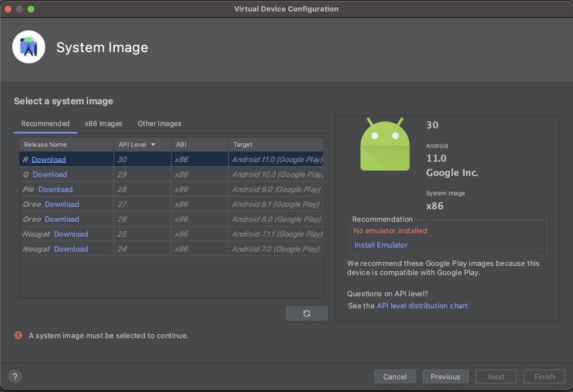Open help via the question mark icon
The width and height of the screenshot is (573, 392).
tap(14, 377)
